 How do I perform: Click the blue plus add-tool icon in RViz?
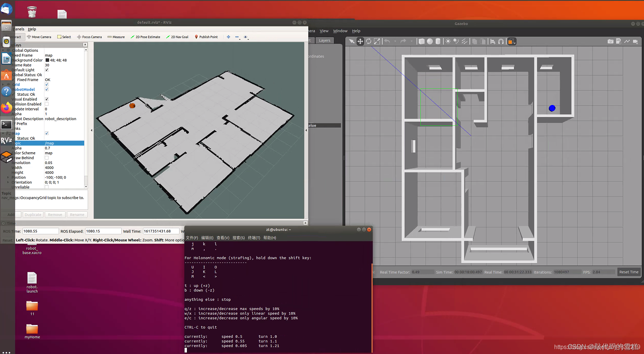228,37
